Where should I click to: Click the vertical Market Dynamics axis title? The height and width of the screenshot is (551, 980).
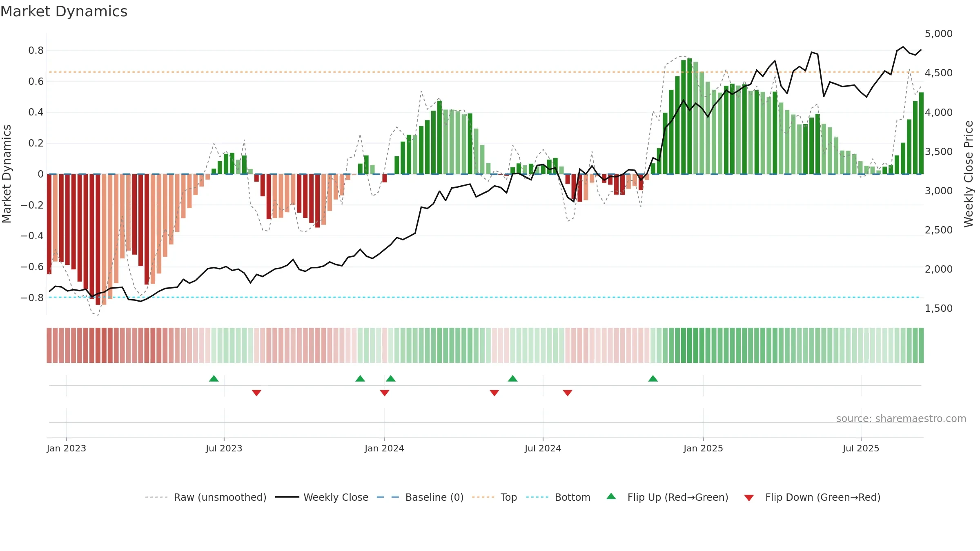tap(7, 174)
